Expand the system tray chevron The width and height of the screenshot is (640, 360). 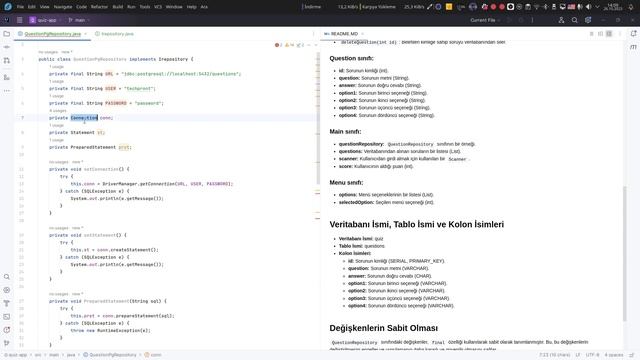tap(597, 7)
